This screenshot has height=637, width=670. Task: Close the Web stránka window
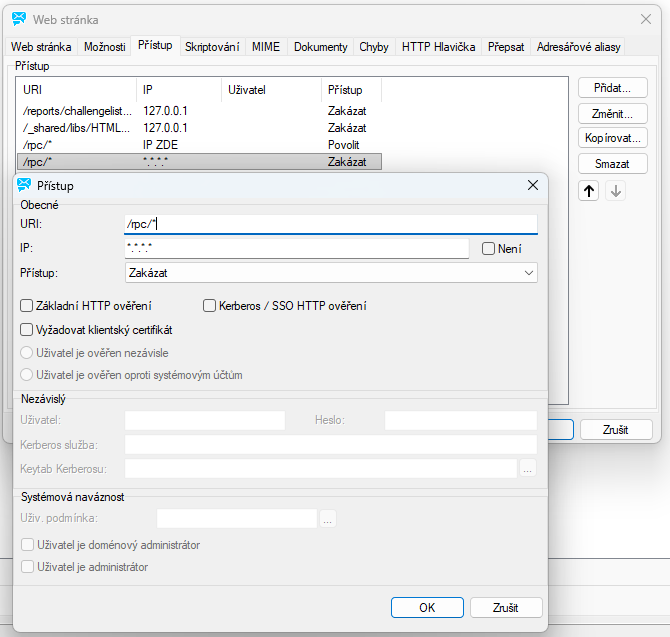tap(646, 19)
